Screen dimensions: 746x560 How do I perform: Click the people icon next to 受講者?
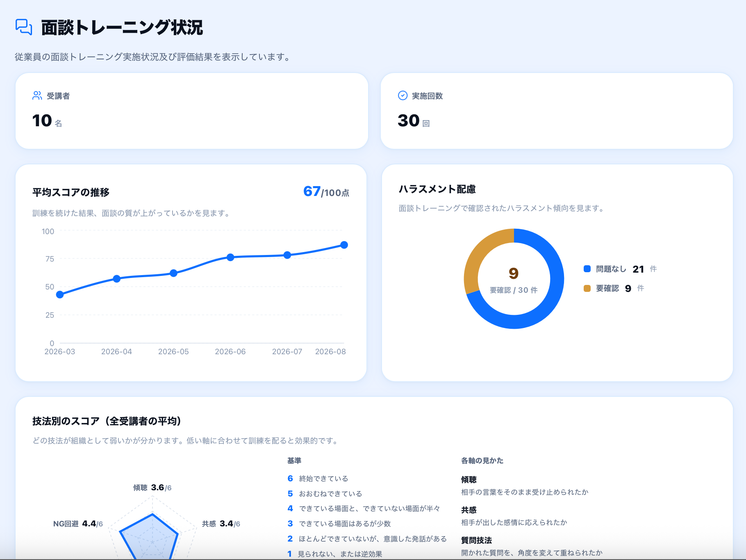point(37,96)
